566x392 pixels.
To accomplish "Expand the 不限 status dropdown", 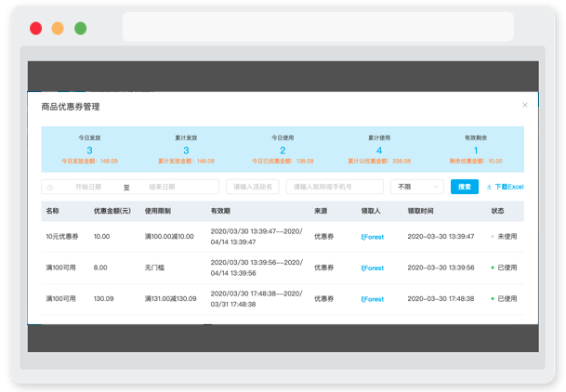I will coord(417,187).
